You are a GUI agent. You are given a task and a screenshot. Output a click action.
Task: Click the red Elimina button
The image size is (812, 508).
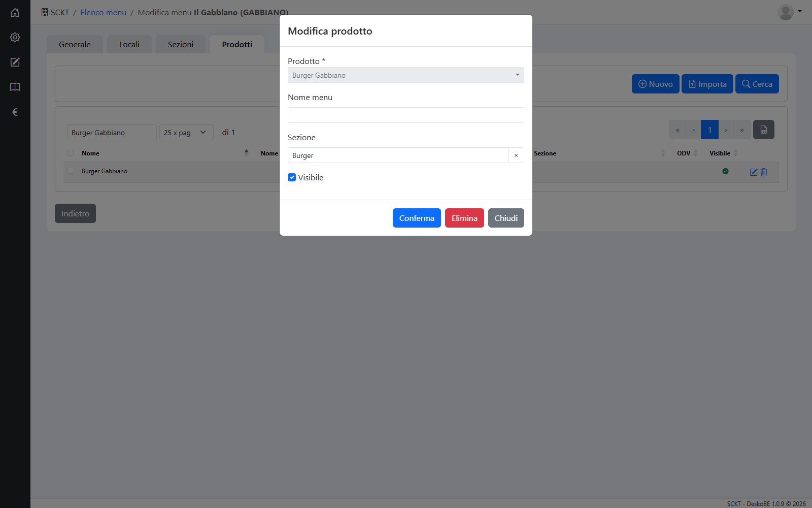pos(464,218)
